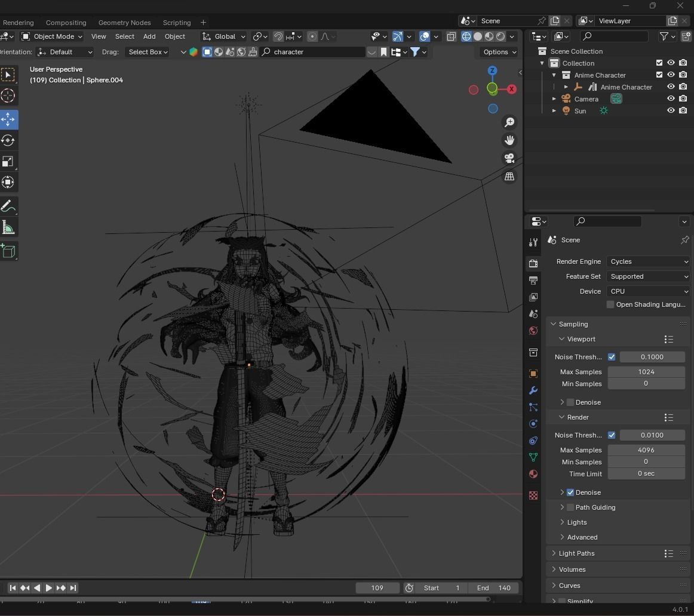Open the Output properties tab
This screenshot has height=616, width=694.
533,281
